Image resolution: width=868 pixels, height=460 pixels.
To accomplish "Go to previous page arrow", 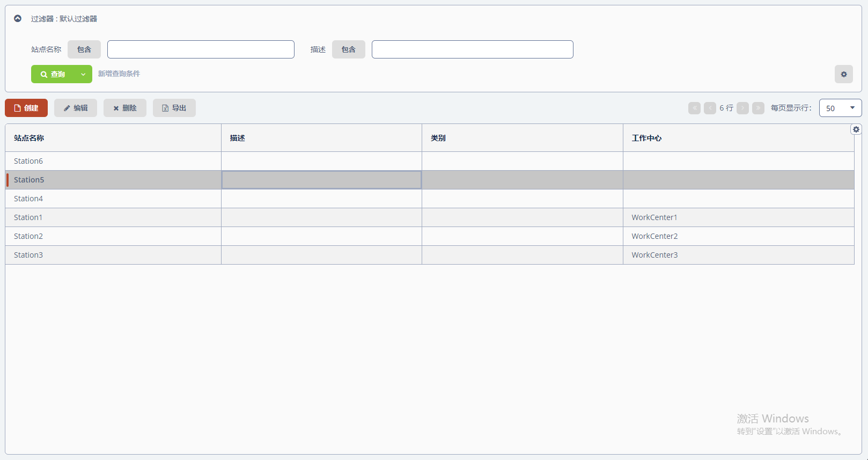I will [710, 108].
